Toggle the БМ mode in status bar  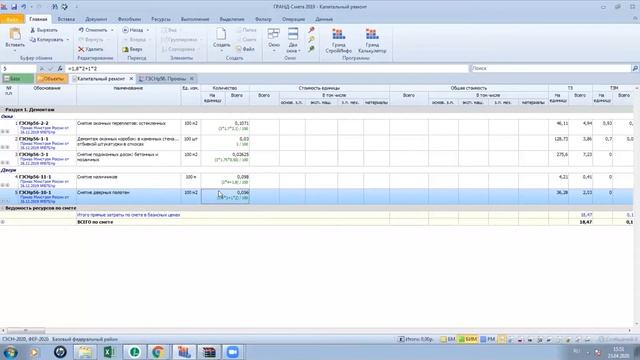(x=448, y=339)
